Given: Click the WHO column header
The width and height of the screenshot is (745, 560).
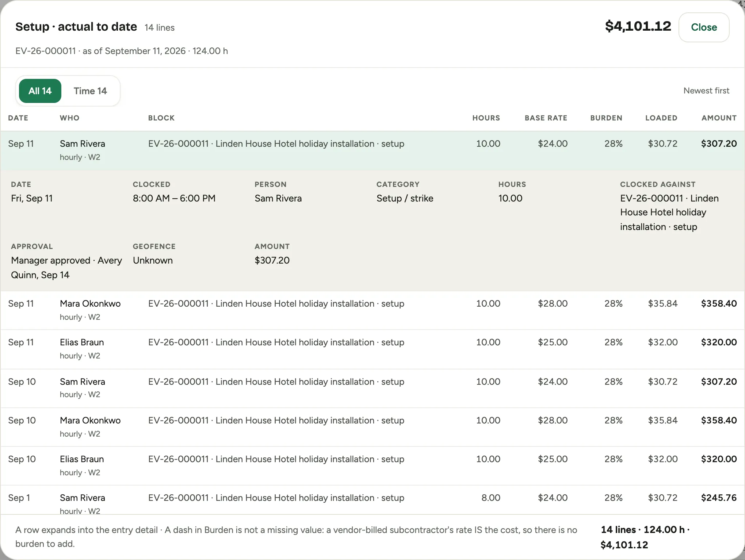Looking at the screenshot, I should pos(69,118).
